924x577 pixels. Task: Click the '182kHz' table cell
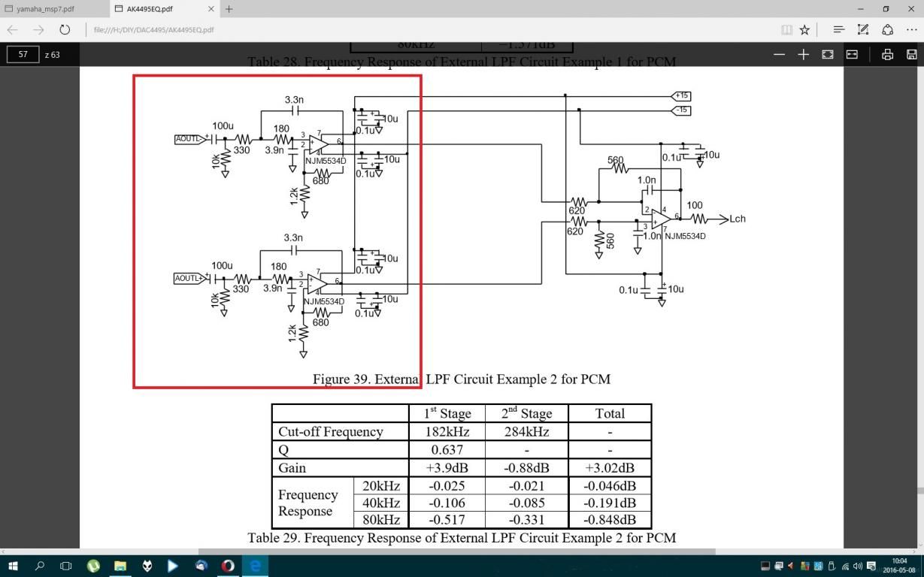click(x=447, y=431)
